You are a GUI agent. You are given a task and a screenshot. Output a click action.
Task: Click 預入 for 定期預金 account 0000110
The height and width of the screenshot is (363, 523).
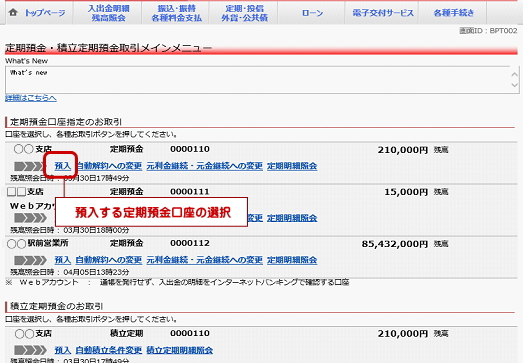63,166
